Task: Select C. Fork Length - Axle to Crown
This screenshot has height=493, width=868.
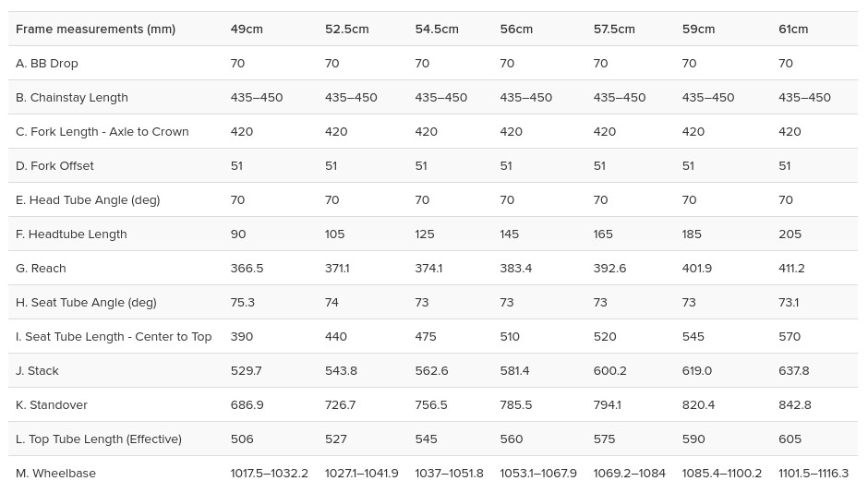Action: click(102, 132)
